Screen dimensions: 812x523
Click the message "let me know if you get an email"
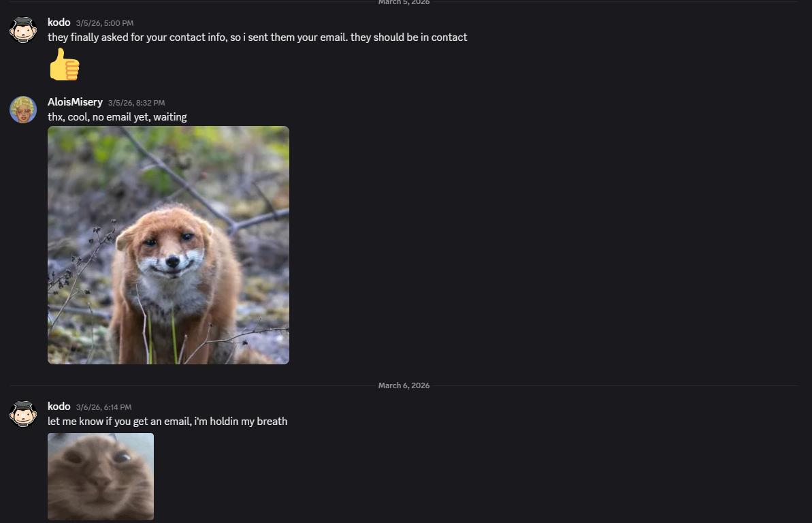(167, 422)
